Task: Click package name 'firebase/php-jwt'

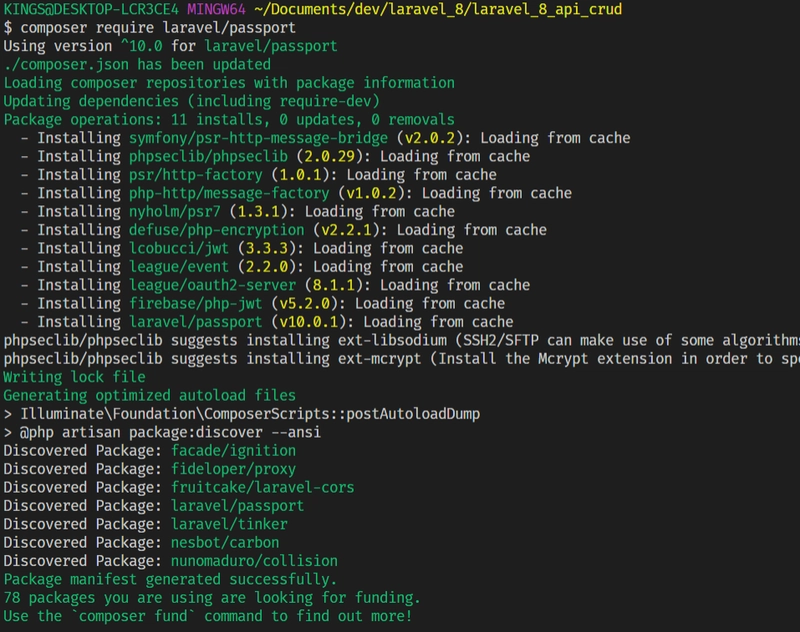Action: (196, 303)
